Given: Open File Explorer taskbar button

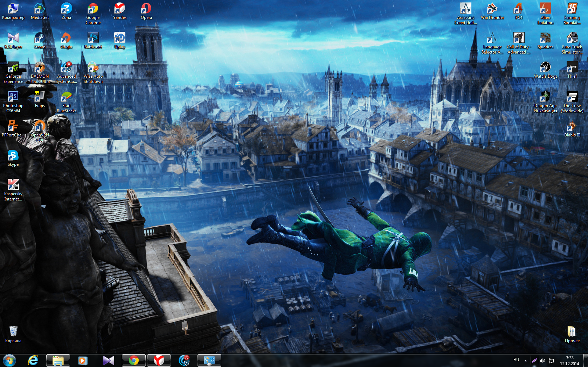Looking at the screenshot, I should pyautogui.click(x=58, y=360).
